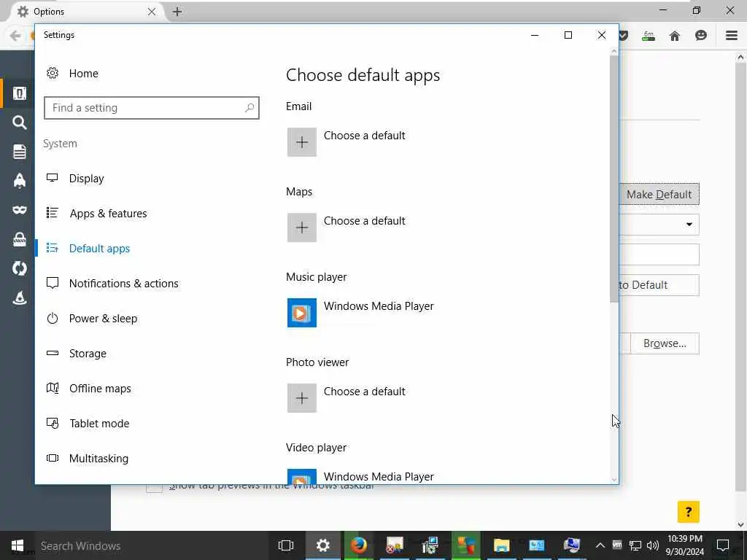Viewport: 747px width, 560px height.
Task: Open new Firefox tab with plus
Action: 177,12
